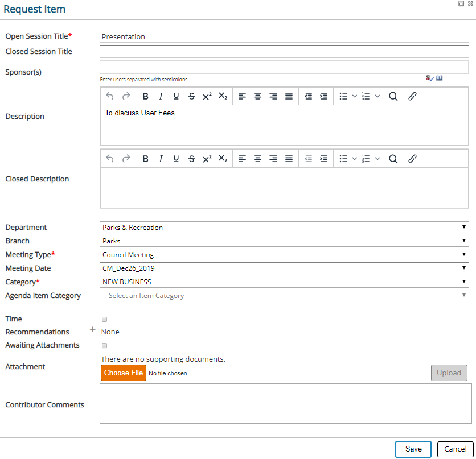Viewport: 476px width, 459px height.
Task: Center text in Description editor
Action: coord(257,97)
